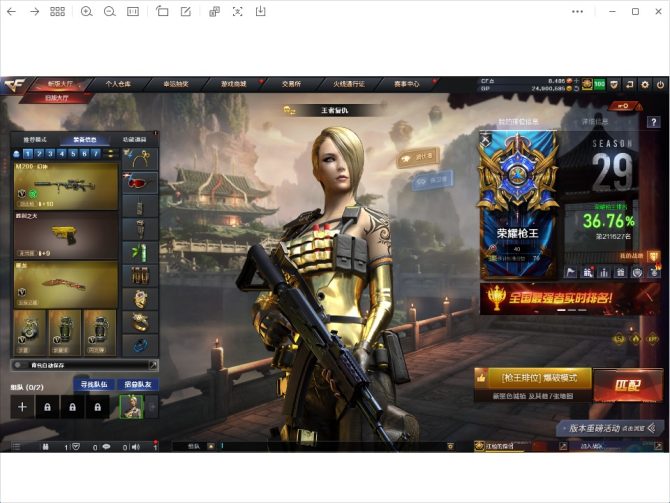The image size is (670, 503).
Task: Zoom out with the magnifier minus icon
Action: [109, 12]
